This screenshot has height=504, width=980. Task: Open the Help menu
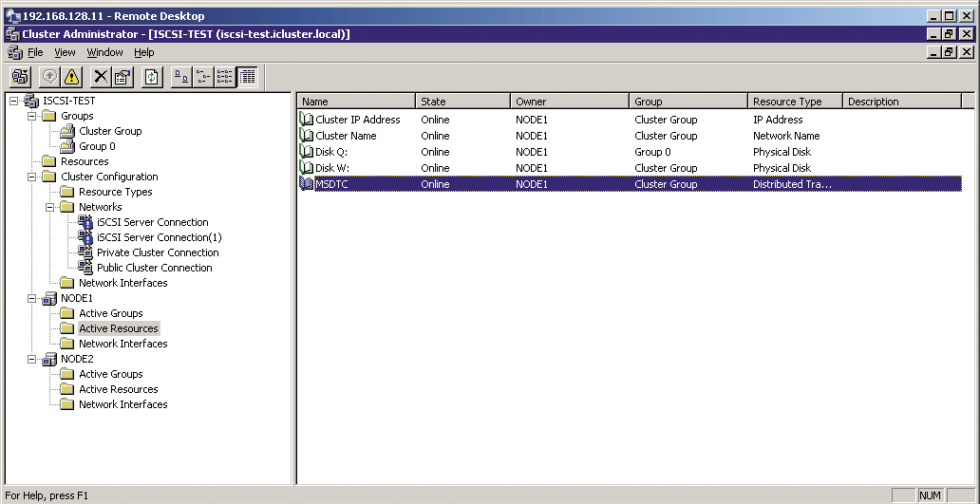143,52
